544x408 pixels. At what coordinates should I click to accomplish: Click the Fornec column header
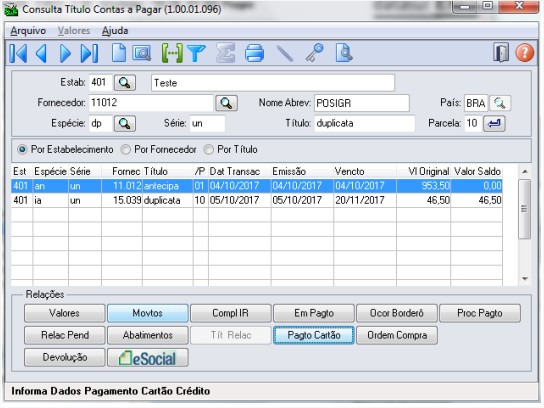pos(122,171)
